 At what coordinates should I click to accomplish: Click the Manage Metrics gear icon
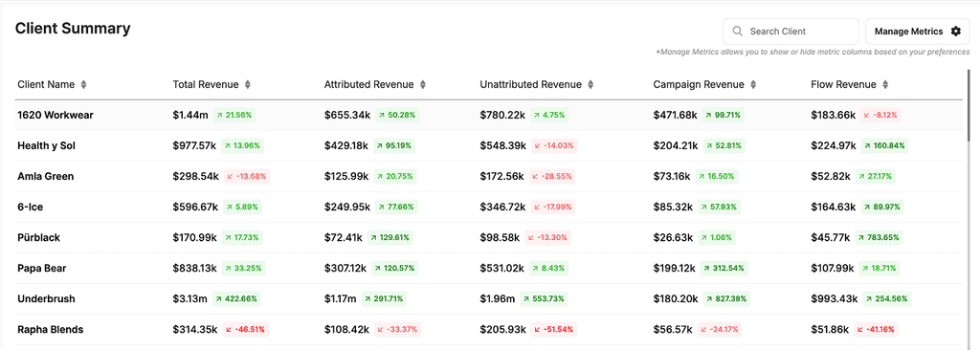[x=956, y=32]
